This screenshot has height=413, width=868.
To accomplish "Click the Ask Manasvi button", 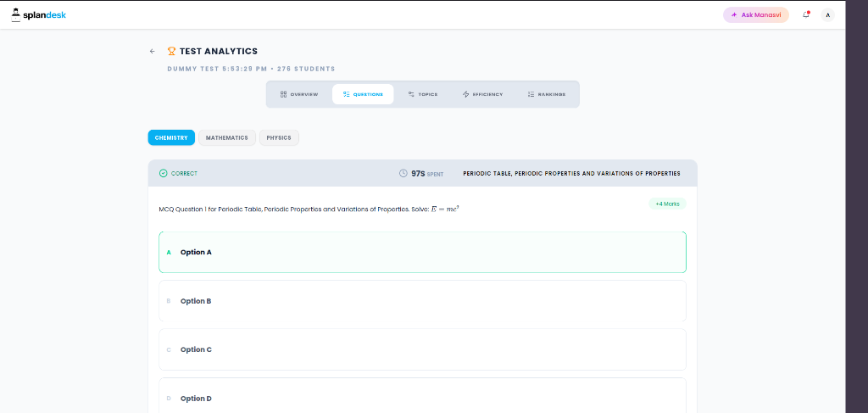I will tap(755, 15).
